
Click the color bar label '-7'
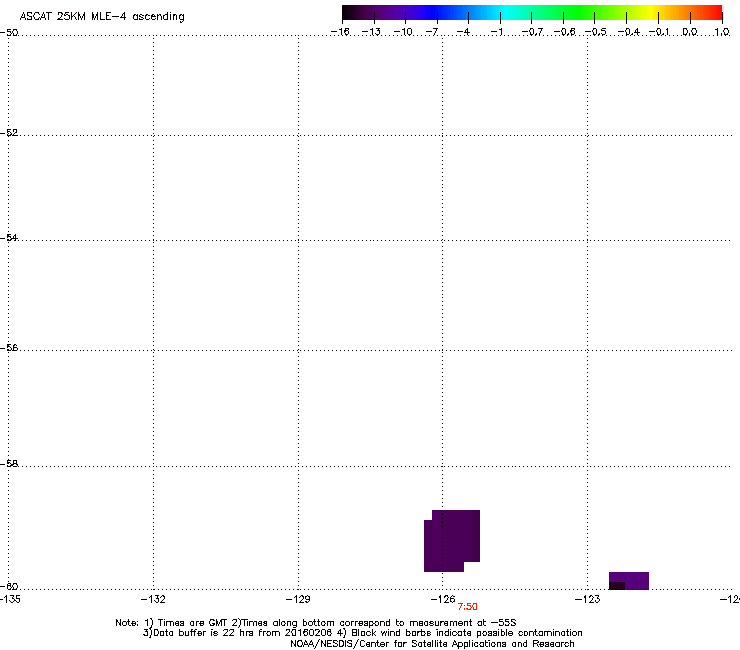point(432,32)
